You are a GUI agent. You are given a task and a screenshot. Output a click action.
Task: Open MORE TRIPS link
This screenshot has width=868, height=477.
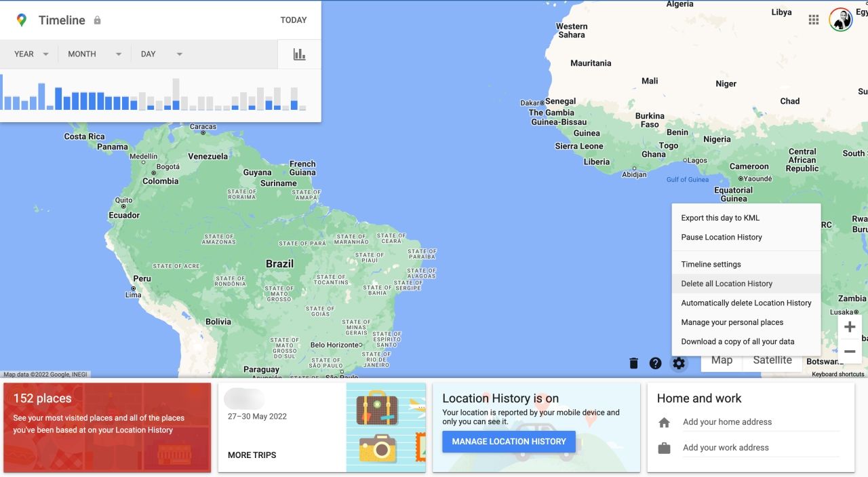pyautogui.click(x=252, y=455)
